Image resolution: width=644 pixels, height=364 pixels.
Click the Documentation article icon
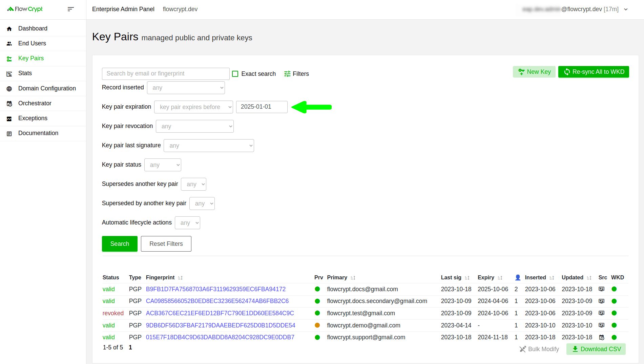[x=9, y=134]
